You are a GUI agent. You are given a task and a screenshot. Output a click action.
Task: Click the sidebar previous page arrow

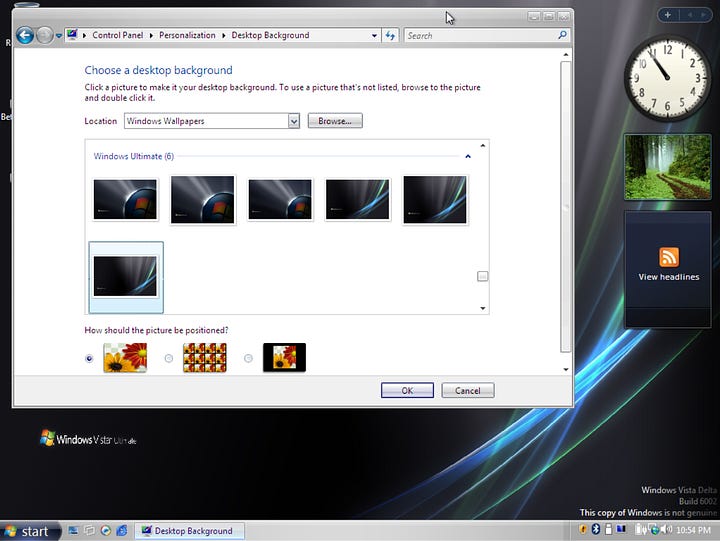(690, 15)
